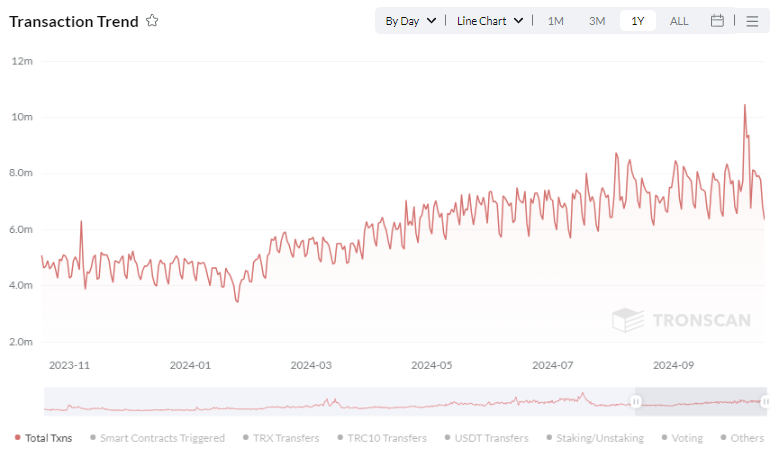Click the 2.0m y-axis label
The image size is (777, 450).
(21, 342)
